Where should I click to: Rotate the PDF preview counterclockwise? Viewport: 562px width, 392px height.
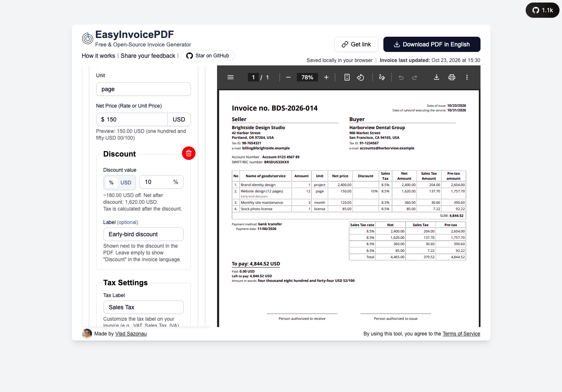(361, 77)
